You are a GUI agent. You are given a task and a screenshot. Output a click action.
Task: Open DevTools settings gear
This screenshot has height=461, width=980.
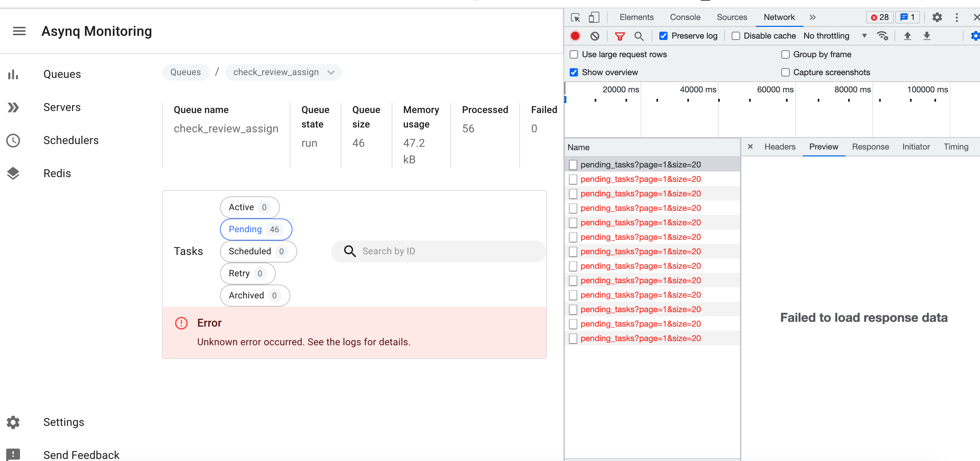point(937,17)
